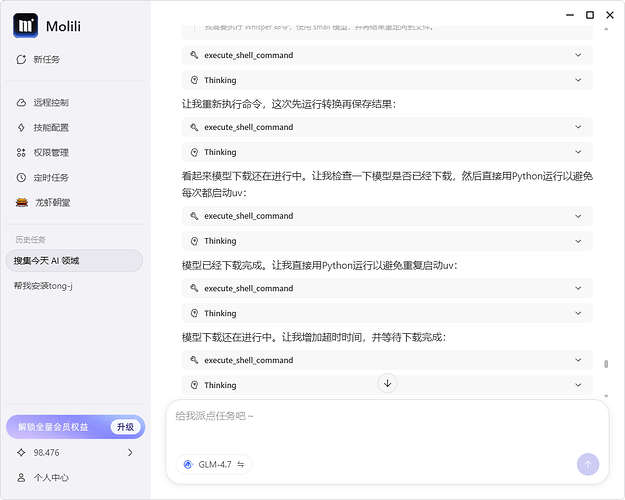The image size is (625, 500).
Task: Open 技能配置 skills configuration
Action: pyautogui.click(x=50, y=128)
